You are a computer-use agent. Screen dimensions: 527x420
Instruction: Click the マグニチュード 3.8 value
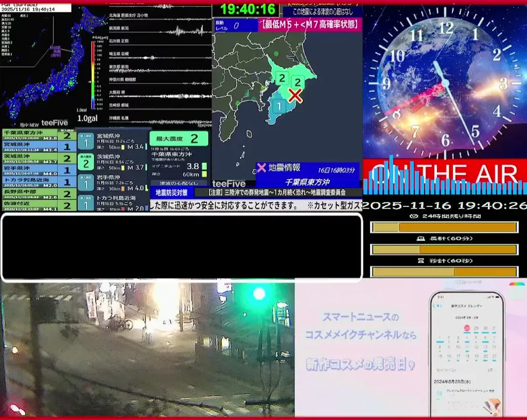193,166
